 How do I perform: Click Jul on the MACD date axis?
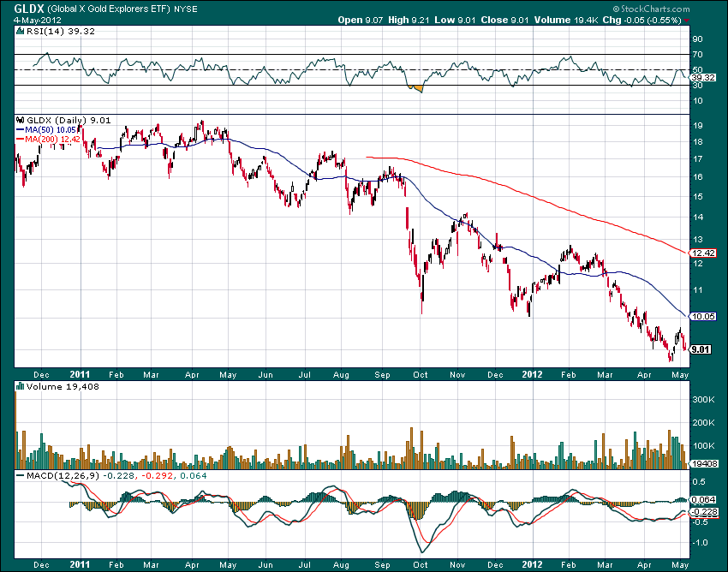coord(305,565)
